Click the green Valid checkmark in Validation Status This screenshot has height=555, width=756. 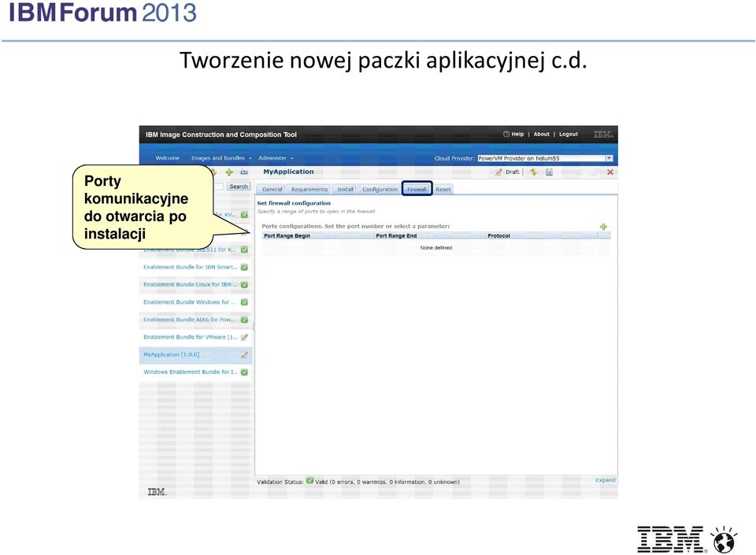tap(310, 480)
